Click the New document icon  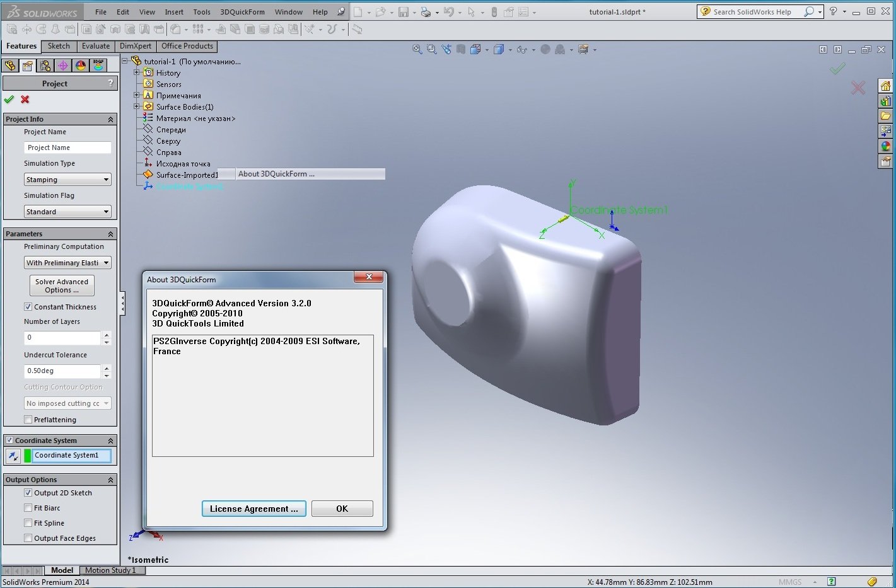point(358,12)
